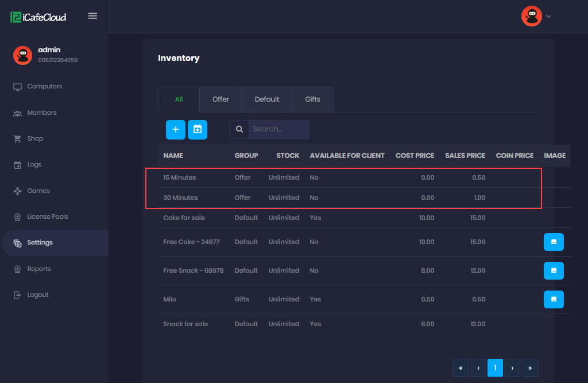Switch to the Default tab

pos(267,99)
